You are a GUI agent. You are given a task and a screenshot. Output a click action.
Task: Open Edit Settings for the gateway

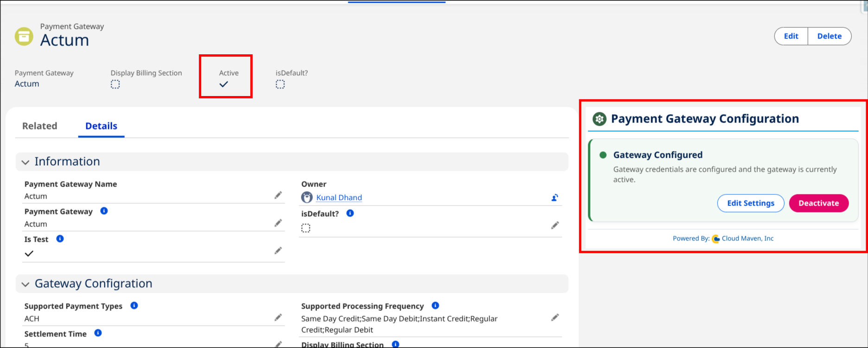coord(751,203)
